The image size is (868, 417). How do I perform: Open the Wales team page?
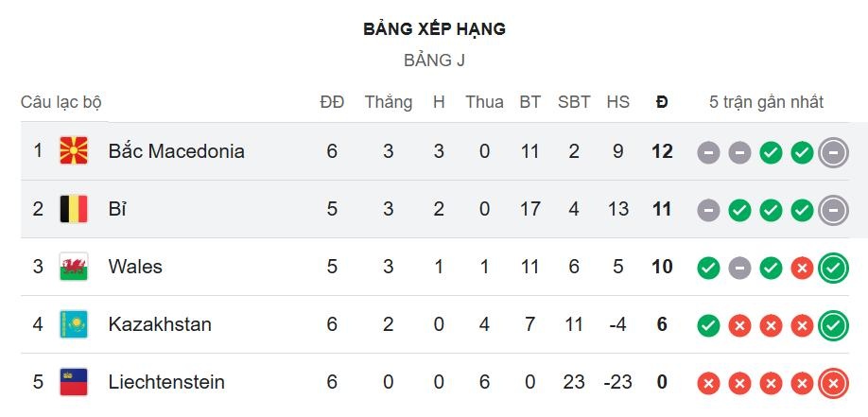135,267
